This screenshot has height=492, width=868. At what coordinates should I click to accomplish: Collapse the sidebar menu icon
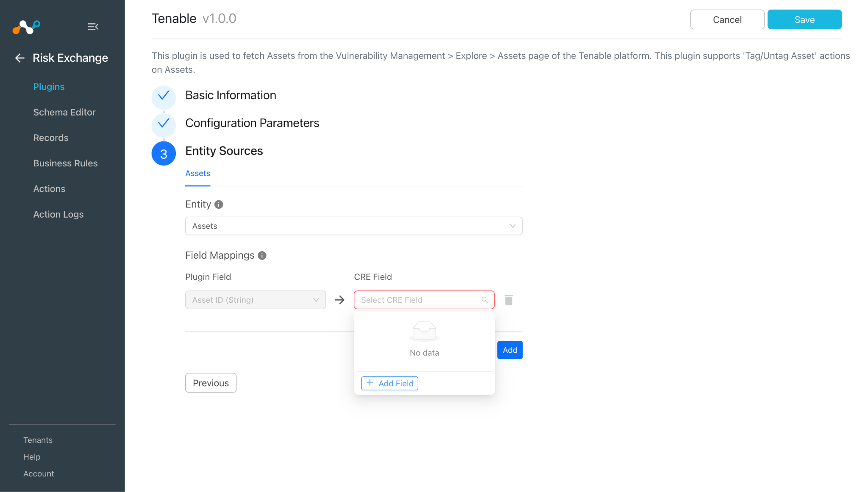click(x=93, y=27)
